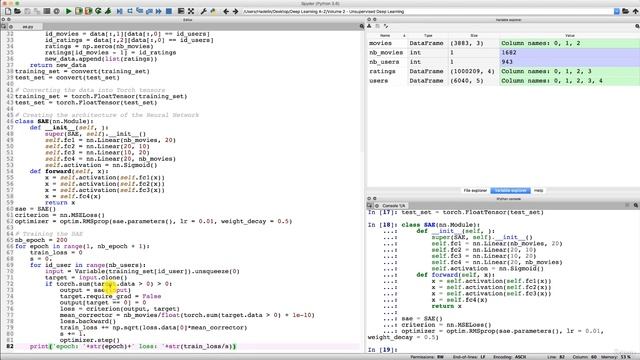This screenshot has height=360, width=640.
Task: Click editor line 62 with optimizer definition
Action: tap(153, 221)
